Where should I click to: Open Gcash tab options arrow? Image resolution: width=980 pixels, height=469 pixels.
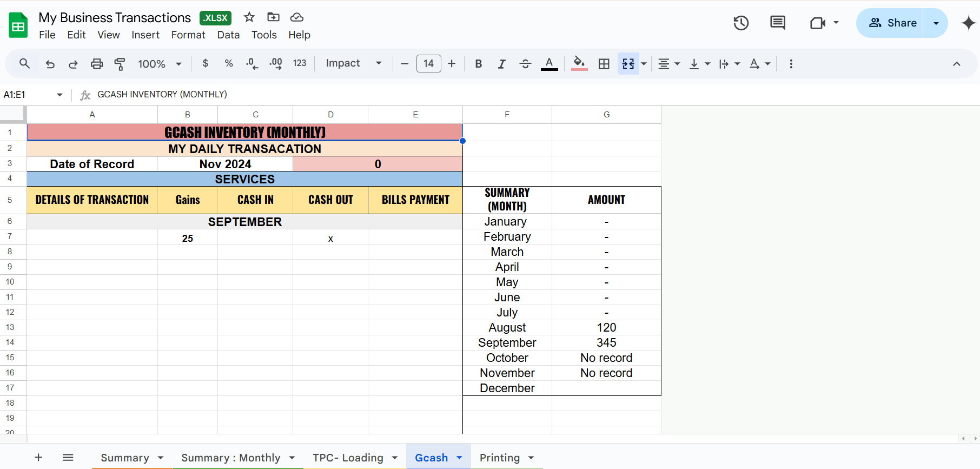(460, 458)
